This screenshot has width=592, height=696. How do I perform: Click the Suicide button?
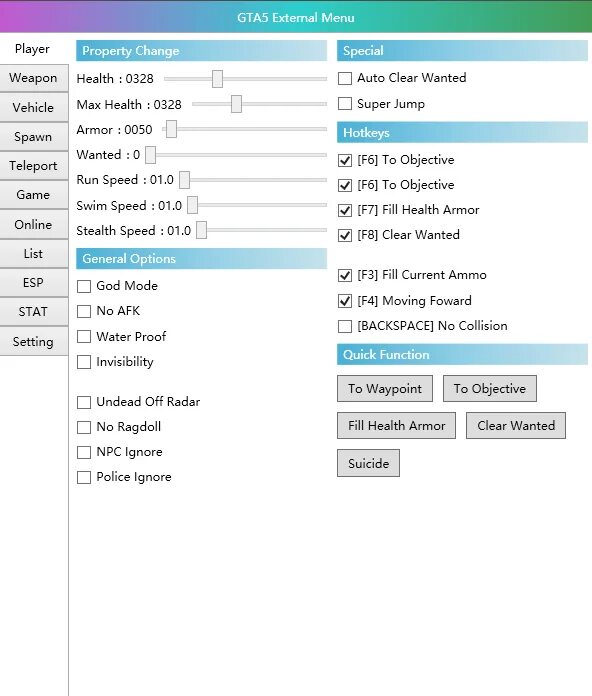368,463
